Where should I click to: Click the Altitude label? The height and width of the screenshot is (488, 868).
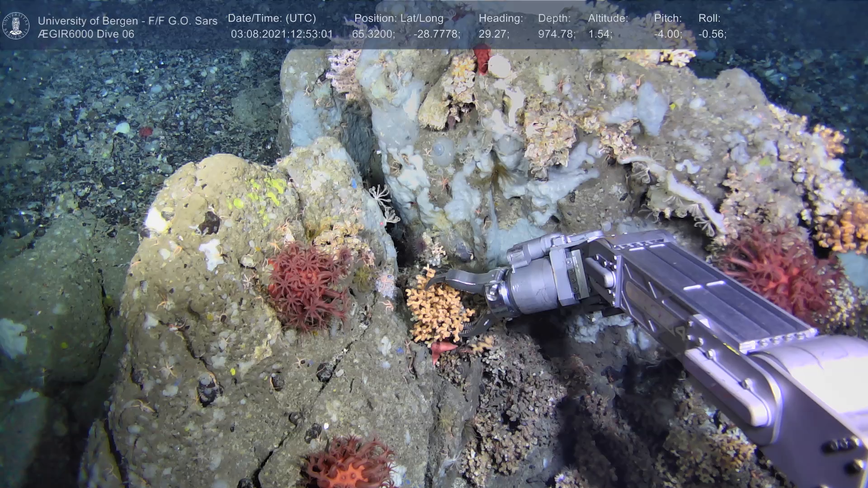click(608, 19)
